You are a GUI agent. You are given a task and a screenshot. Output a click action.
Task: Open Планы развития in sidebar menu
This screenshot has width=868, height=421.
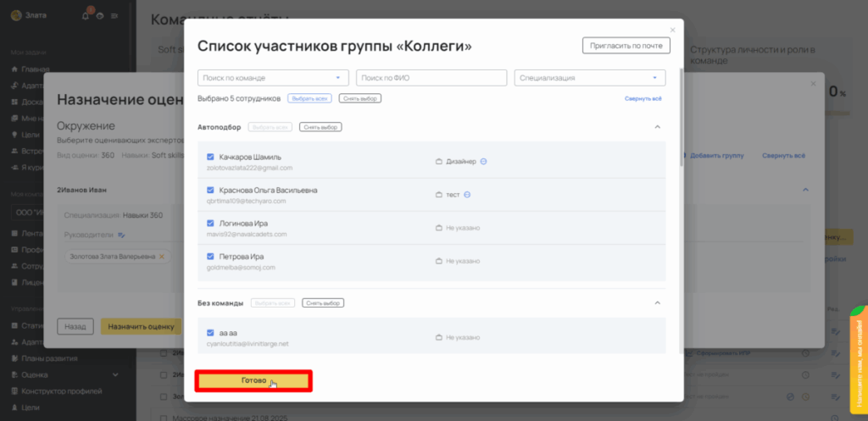(49, 358)
